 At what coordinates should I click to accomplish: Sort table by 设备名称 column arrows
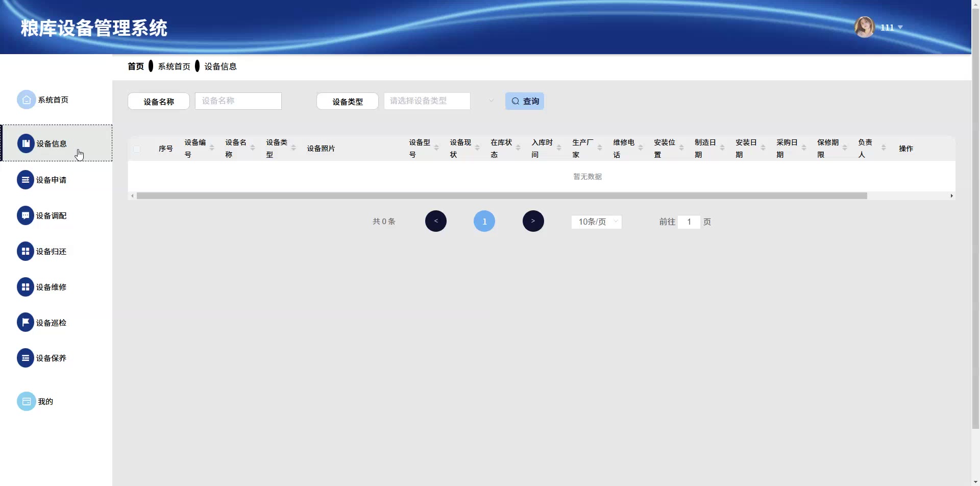[x=253, y=148]
